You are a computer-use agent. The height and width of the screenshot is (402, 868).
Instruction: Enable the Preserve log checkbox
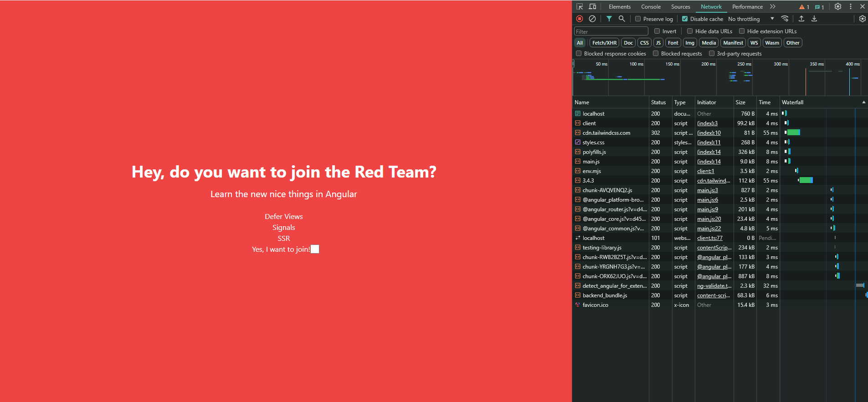pos(638,19)
